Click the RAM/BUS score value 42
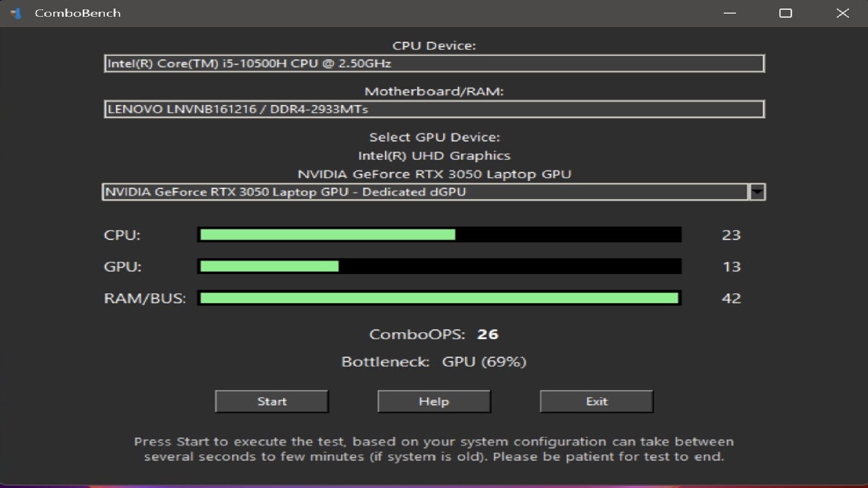 pyautogui.click(x=732, y=298)
